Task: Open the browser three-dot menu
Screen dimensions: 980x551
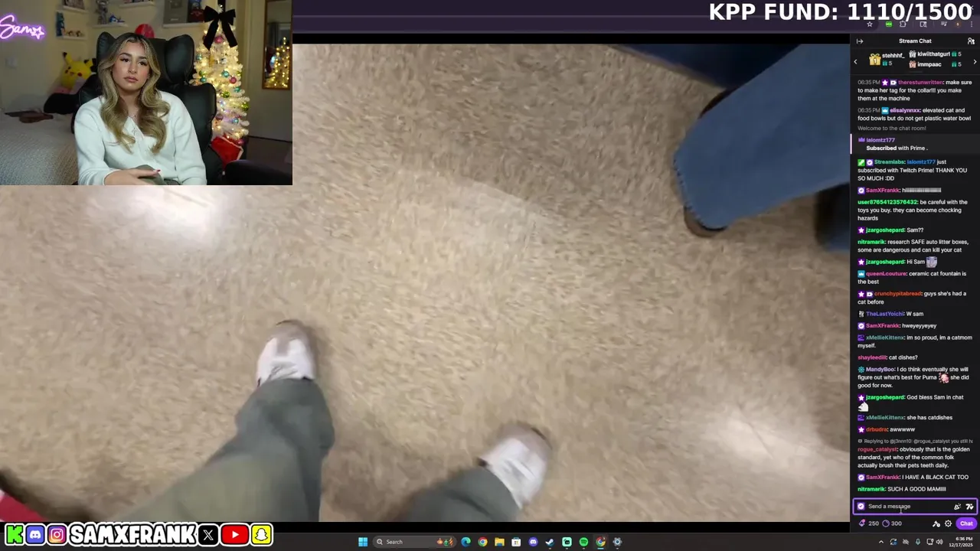Action: click(972, 24)
